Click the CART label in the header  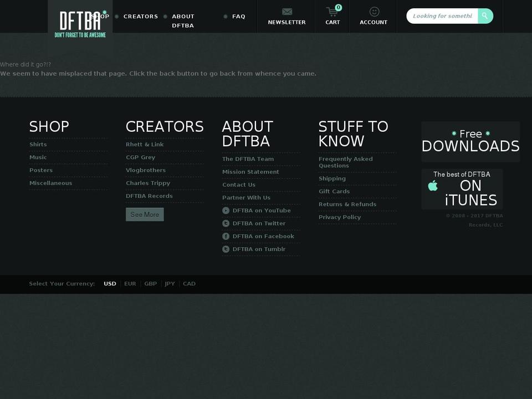point(332,22)
